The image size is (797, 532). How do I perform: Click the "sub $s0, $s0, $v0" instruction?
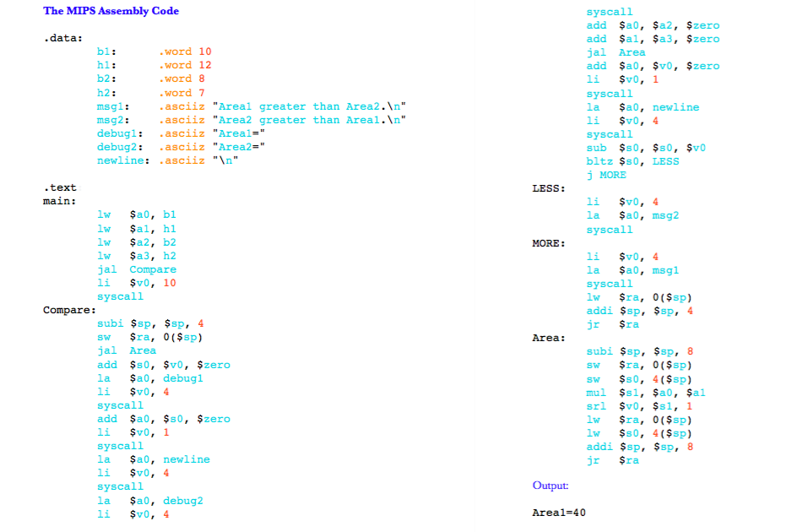[646, 148]
